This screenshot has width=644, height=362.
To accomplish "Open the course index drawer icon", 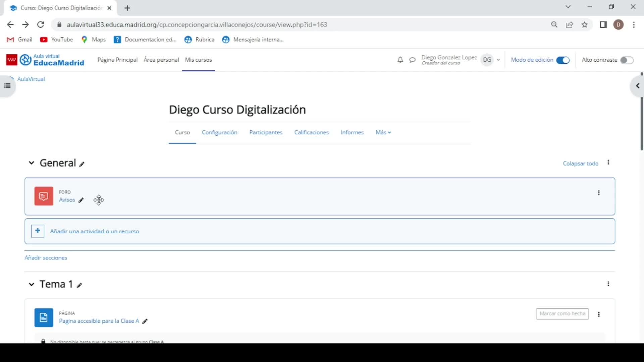I will click(7, 86).
